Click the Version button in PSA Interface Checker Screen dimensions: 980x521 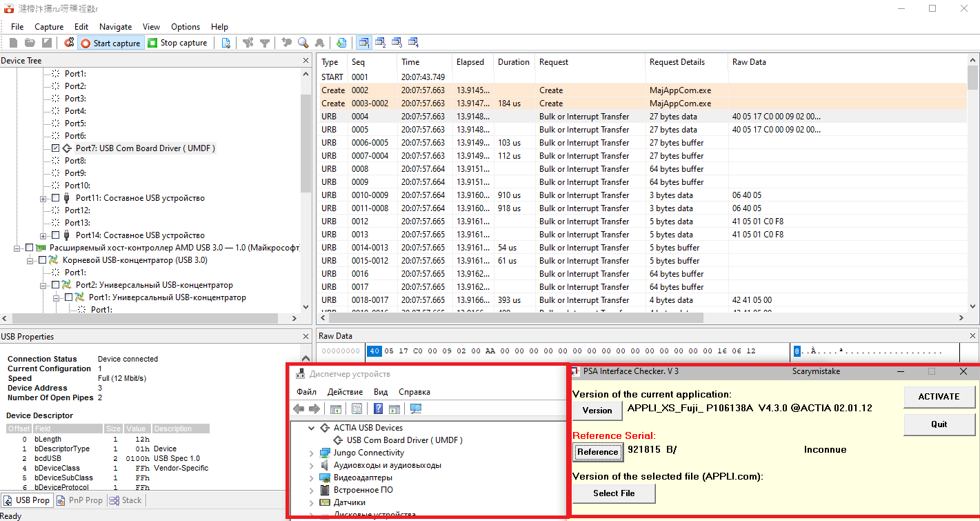[597, 411]
